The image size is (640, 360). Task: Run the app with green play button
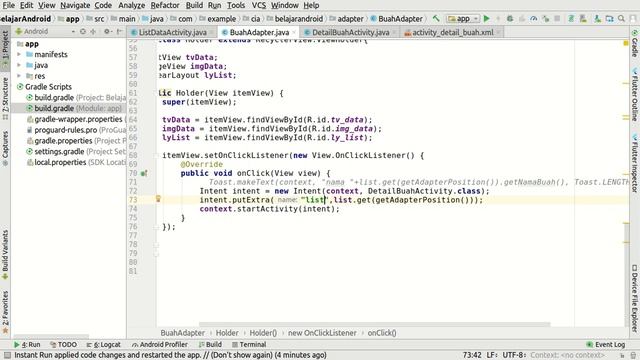click(487, 18)
